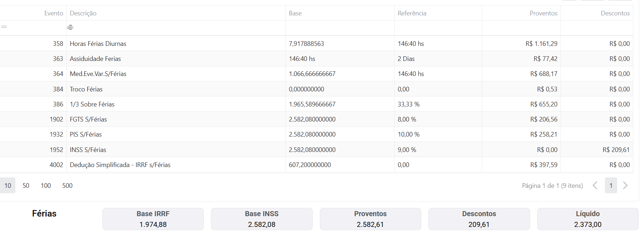Select page number 1 in pagination
This screenshot has width=644, height=233.
click(611, 185)
